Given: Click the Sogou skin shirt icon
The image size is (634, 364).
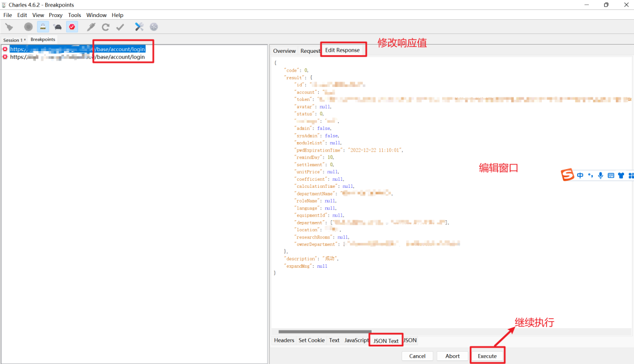Looking at the screenshot, I should [x=621, y=175].
